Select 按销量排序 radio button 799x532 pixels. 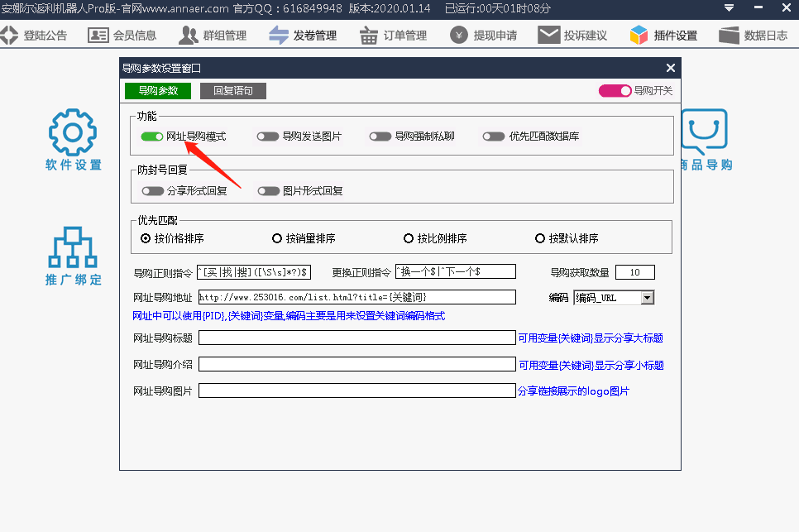click(x=277, y=238)
